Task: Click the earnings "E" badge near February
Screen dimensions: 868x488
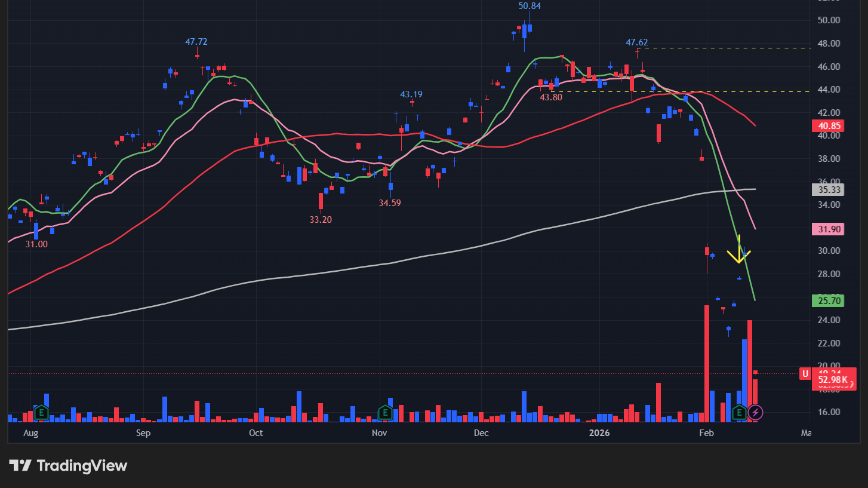Action: 738,412
